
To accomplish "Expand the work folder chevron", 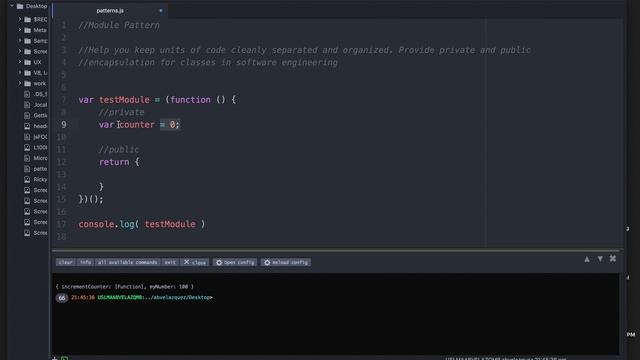I will coord(20,83).
